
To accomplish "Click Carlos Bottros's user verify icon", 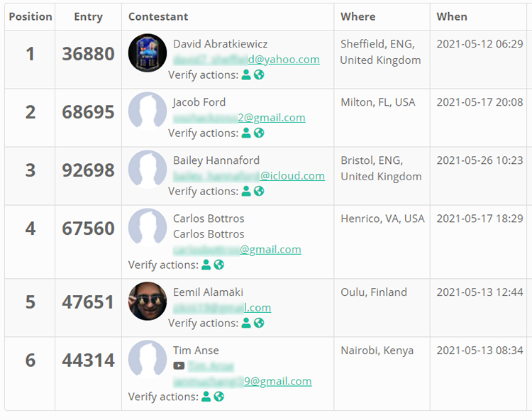I will click(206, 265).
